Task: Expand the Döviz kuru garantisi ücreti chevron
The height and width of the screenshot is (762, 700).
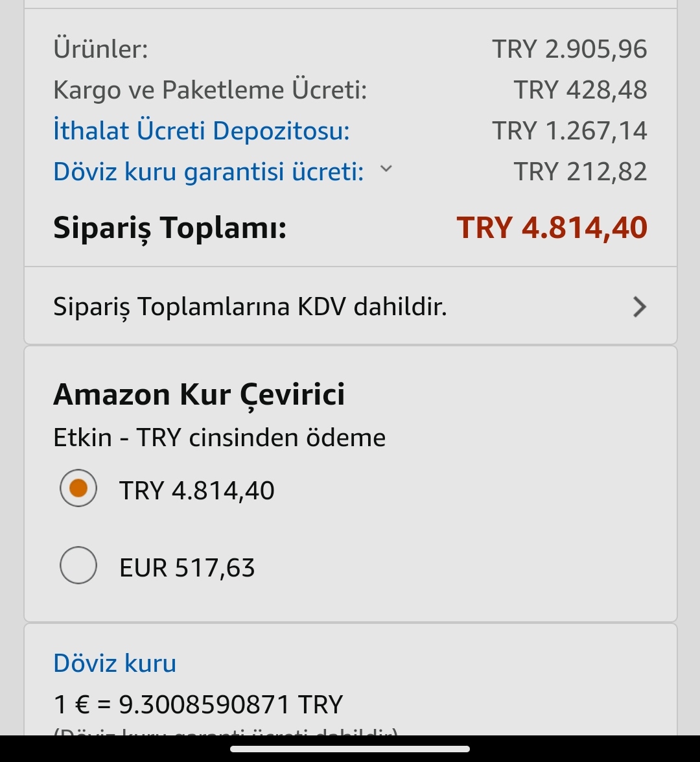Action: click(386, 169)
